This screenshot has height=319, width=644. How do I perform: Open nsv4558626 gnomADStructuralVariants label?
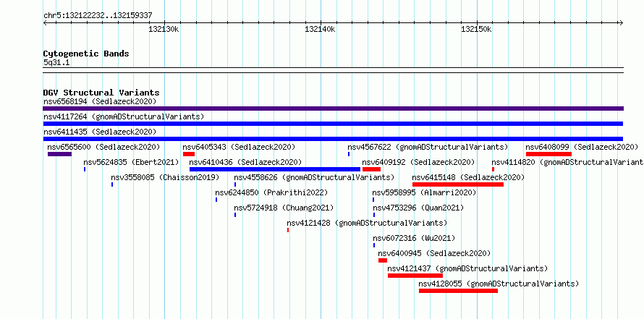314,177
